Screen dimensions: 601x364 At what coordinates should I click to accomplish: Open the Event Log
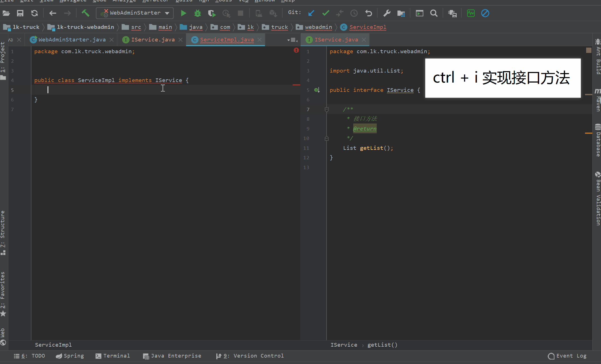(x=567, y=356)
